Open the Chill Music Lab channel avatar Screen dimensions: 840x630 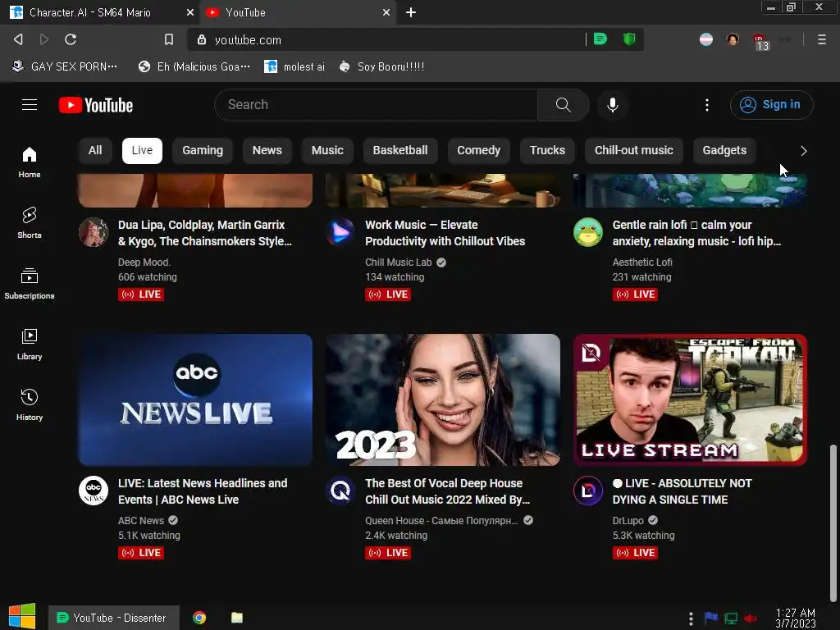tap(340, 232)
